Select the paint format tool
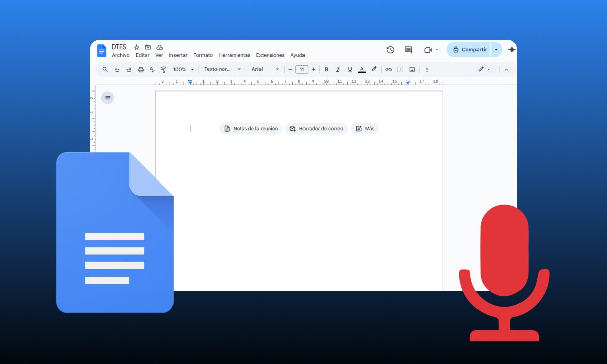Image resolution: width=607 pixels, height=364 pixels. (163, 69)
